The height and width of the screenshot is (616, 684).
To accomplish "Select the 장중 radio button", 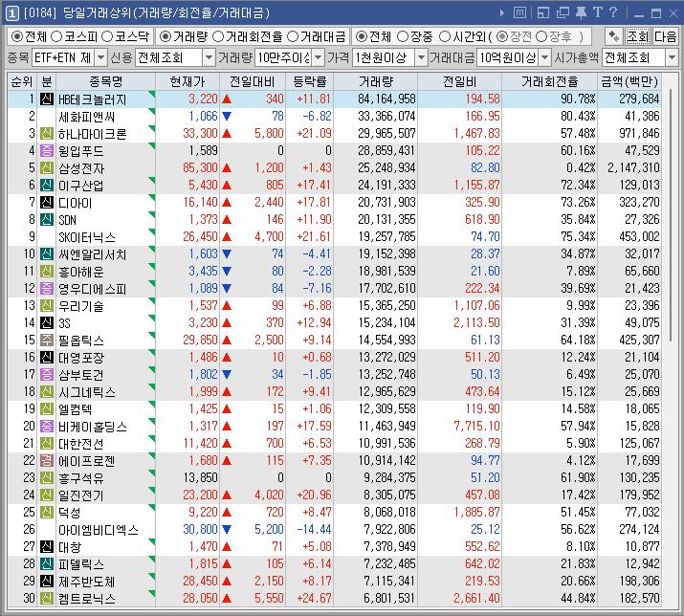I will pos(403,36).
